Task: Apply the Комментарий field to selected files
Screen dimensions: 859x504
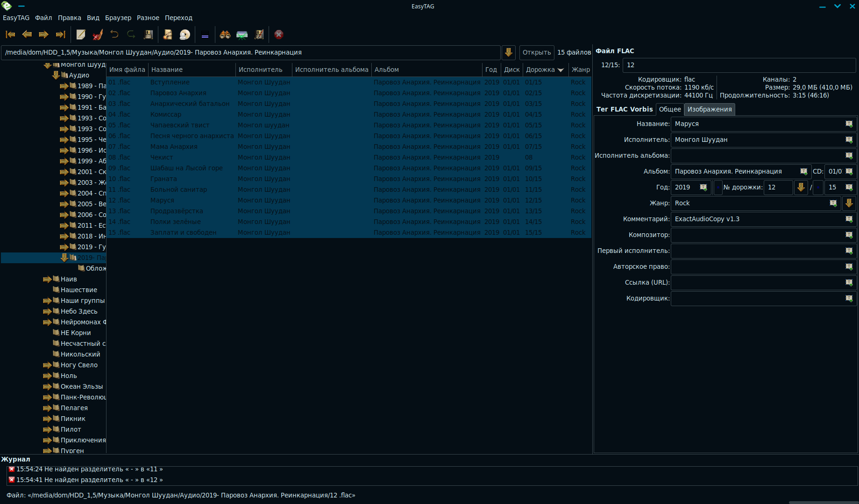Action: tap(849, 219)
